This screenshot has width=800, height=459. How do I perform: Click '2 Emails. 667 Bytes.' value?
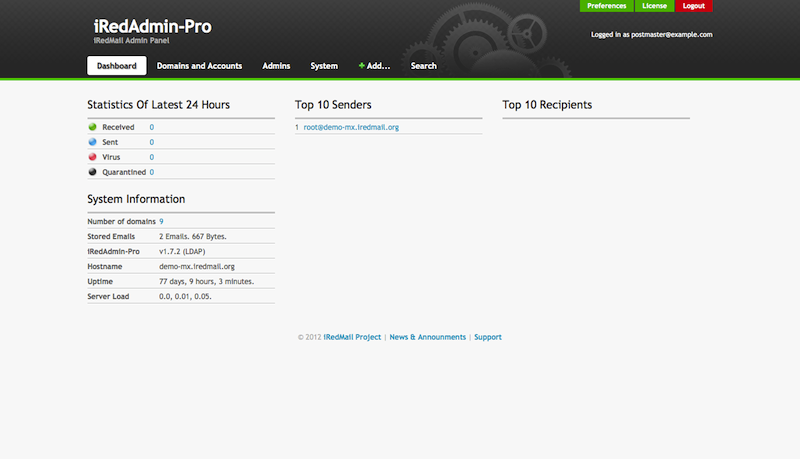[x=193, y=237]
